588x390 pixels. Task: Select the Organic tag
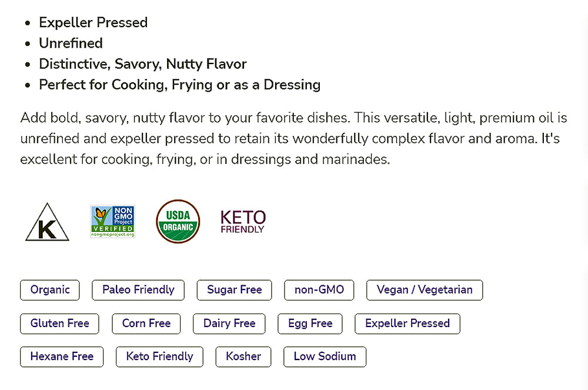click(50, 290)
